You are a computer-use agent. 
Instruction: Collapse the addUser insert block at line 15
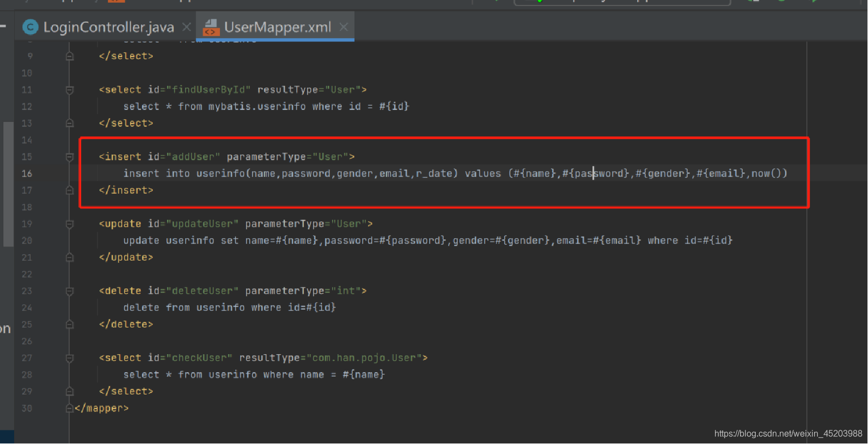pyautogui.click(x=70, y=157)
